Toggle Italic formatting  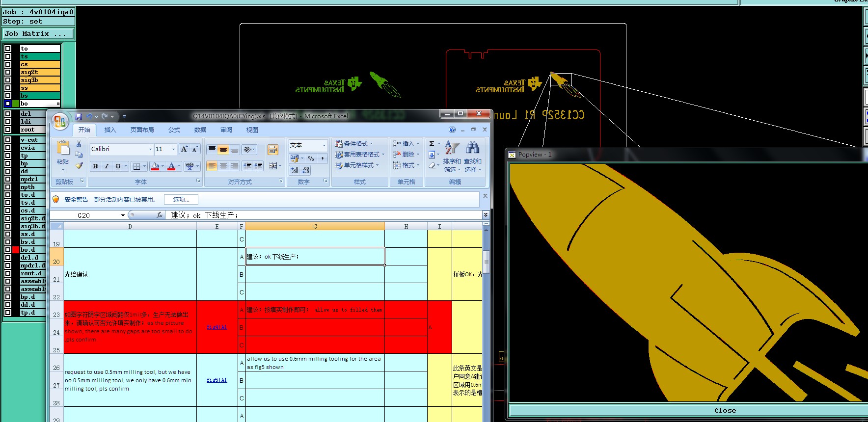(x=107, y=166)
